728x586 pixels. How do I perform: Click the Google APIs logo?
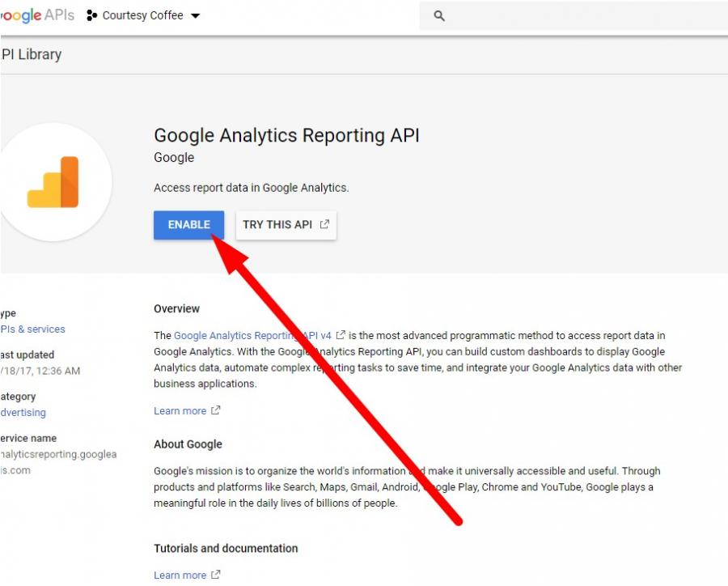[x=36, y=15]
